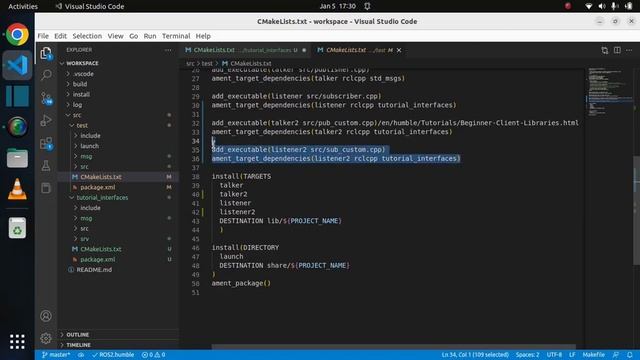Collapse the test folder
The width and height of the screenshot is (640, 360).
[x=82, y=125]
